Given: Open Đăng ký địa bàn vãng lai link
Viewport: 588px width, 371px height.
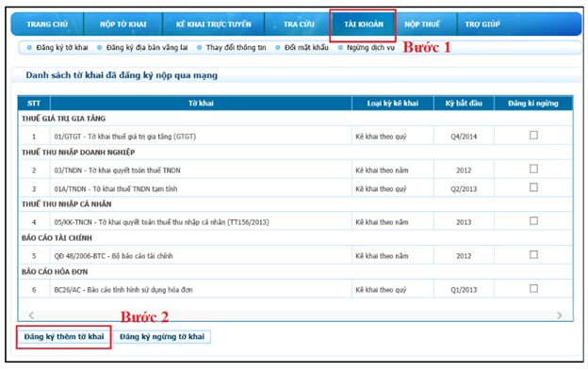Looking at the screenshot, I should [147, 48].
